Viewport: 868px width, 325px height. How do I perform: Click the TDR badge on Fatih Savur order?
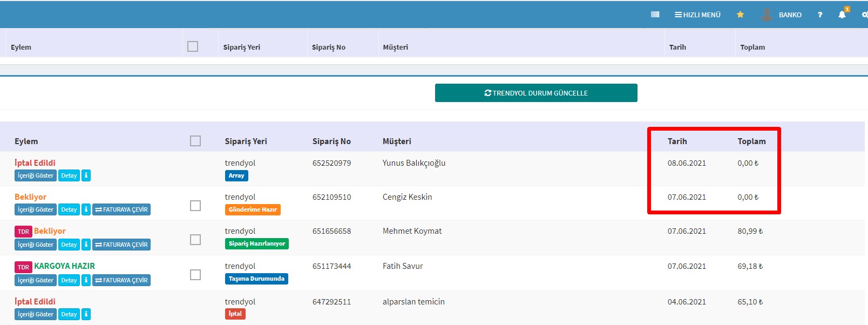pyautogui.click(x=23, y=267)
